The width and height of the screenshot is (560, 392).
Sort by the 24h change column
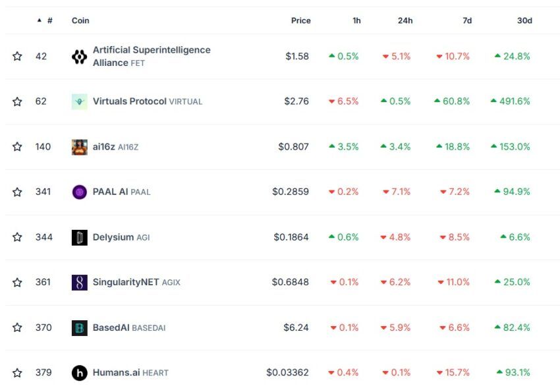[405, 20]
